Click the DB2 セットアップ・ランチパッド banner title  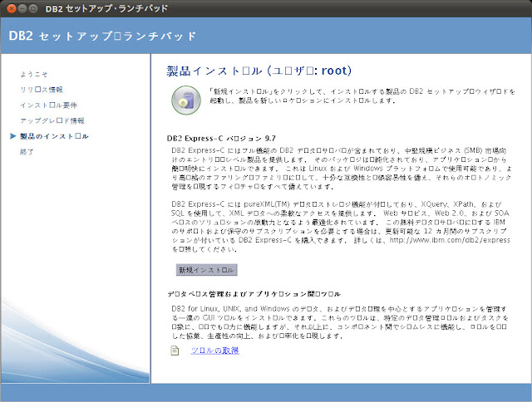click(x=102, y=36)
